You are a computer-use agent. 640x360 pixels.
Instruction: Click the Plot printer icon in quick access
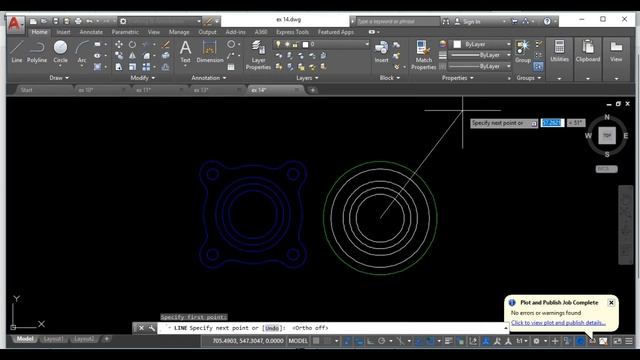pyautogui.click(x=78, y=21)
